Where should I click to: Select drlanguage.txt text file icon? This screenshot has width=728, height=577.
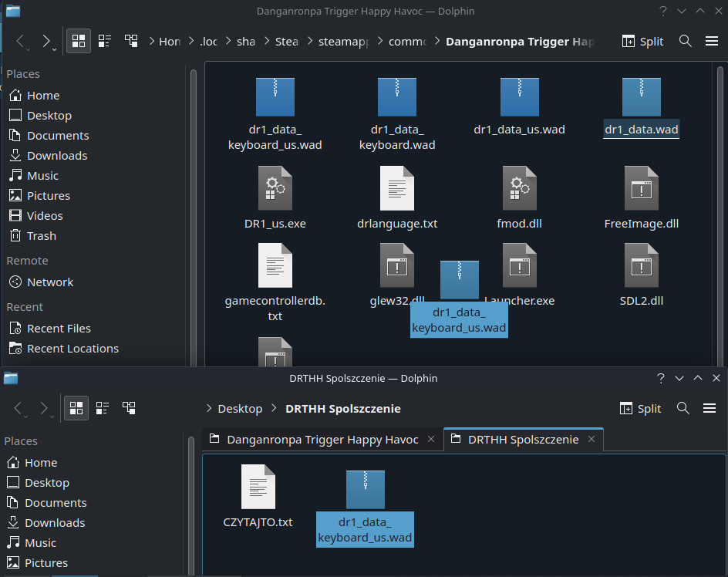(x=397, y=188)
